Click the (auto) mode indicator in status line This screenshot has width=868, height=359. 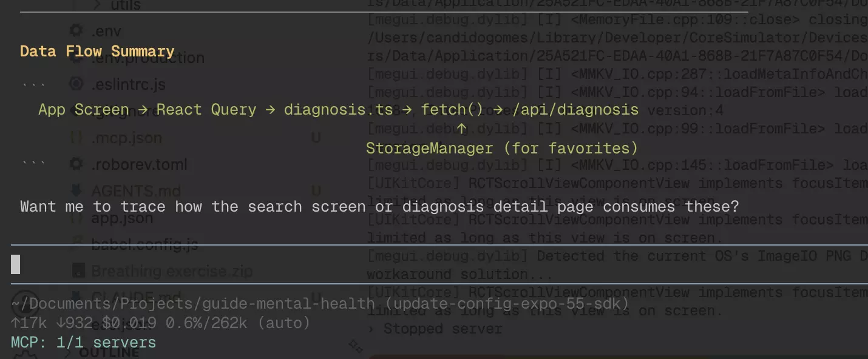click(283, 323)
